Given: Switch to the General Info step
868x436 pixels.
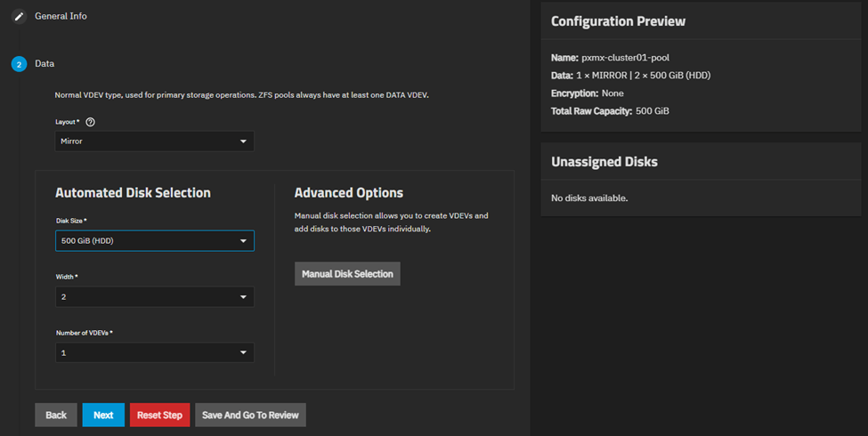Looking at the screenshot, I should coord(61,16).
